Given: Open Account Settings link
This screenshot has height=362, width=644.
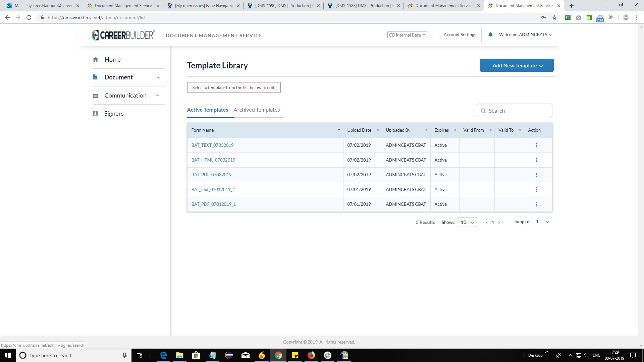Looking at the screenshot, I should (460, 35).
